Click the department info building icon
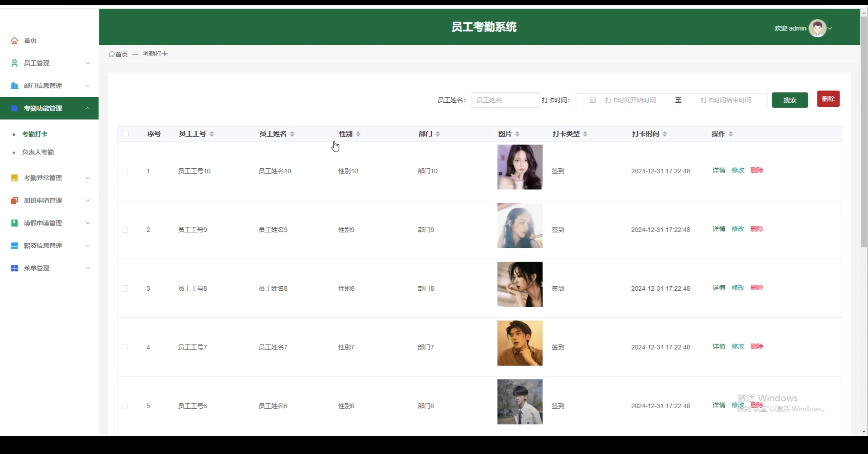This screenshot has height=454, width=868. (x=14, y=85)
